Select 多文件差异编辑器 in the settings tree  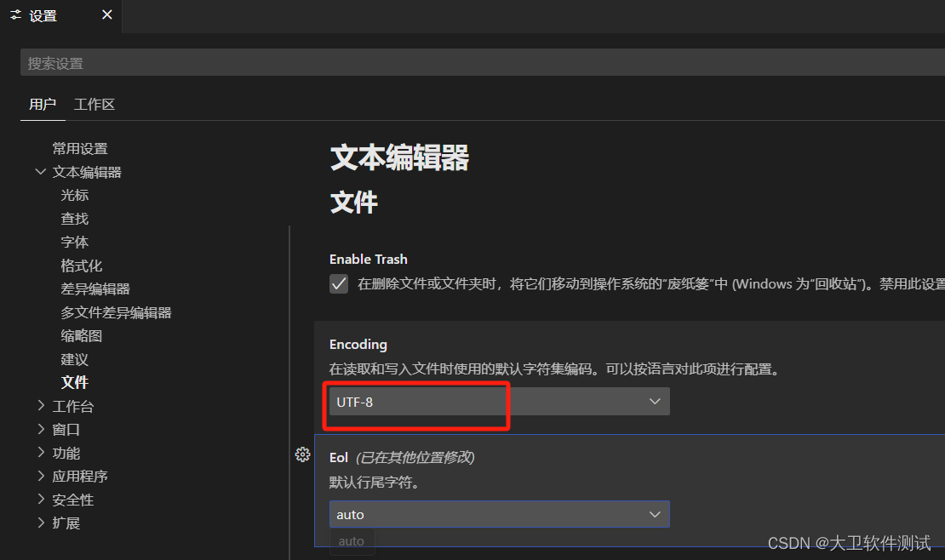(x=116, y=313)
